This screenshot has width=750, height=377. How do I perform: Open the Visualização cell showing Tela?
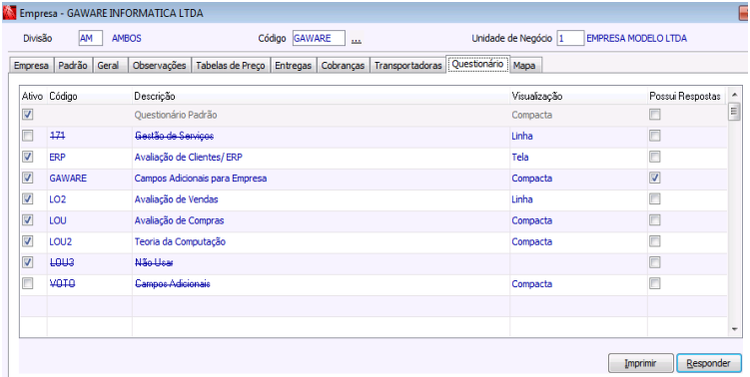tap(578, 157)
